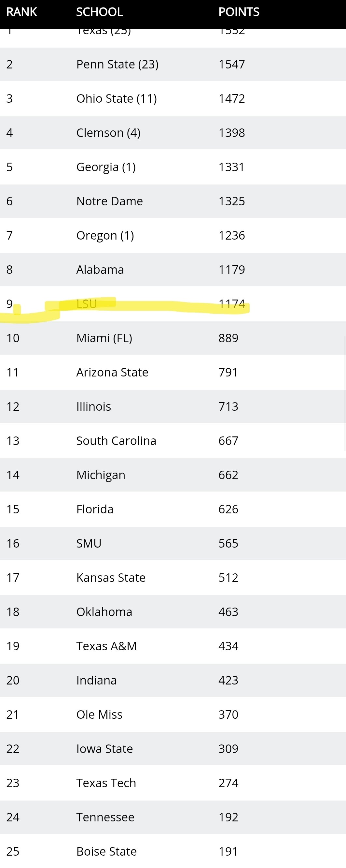Select the Texas Tech row
The image size is (346, 868).
coord(173,783)
